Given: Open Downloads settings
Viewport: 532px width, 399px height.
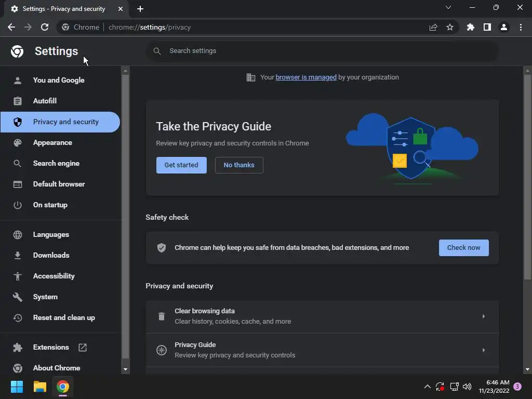Looking at the screenshot, I should 60,255.
